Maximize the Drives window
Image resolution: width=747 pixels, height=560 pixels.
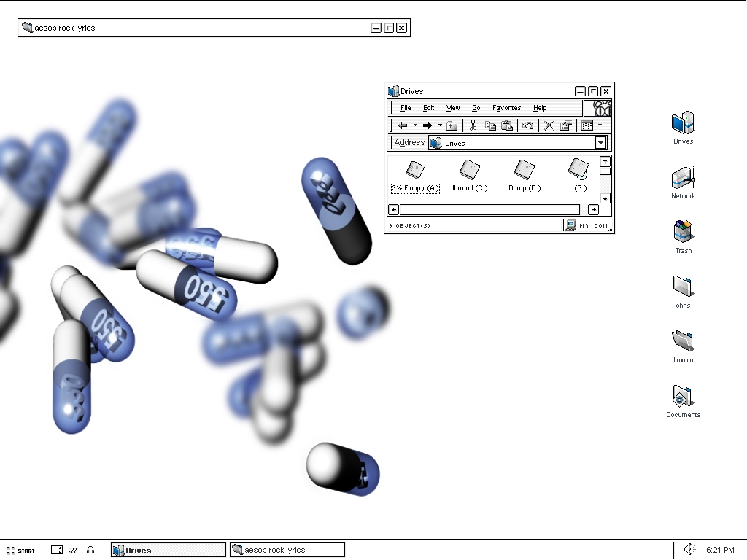coord(593,91)
